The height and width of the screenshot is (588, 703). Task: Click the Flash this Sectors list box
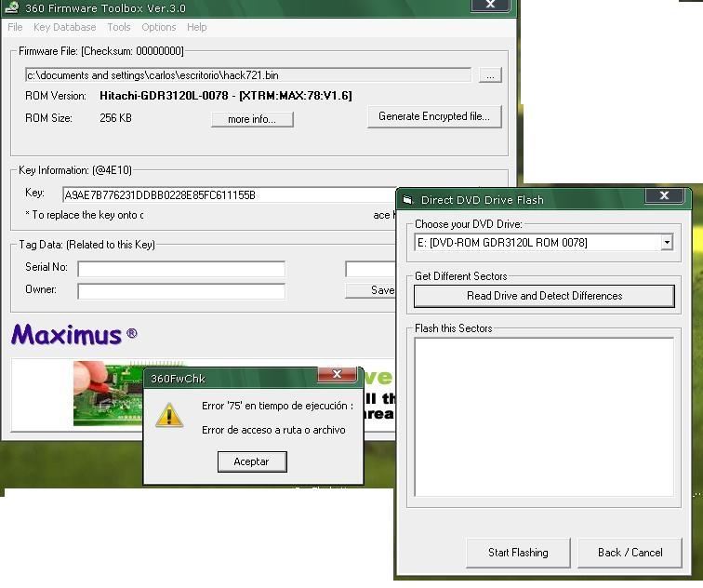(544, 417)
